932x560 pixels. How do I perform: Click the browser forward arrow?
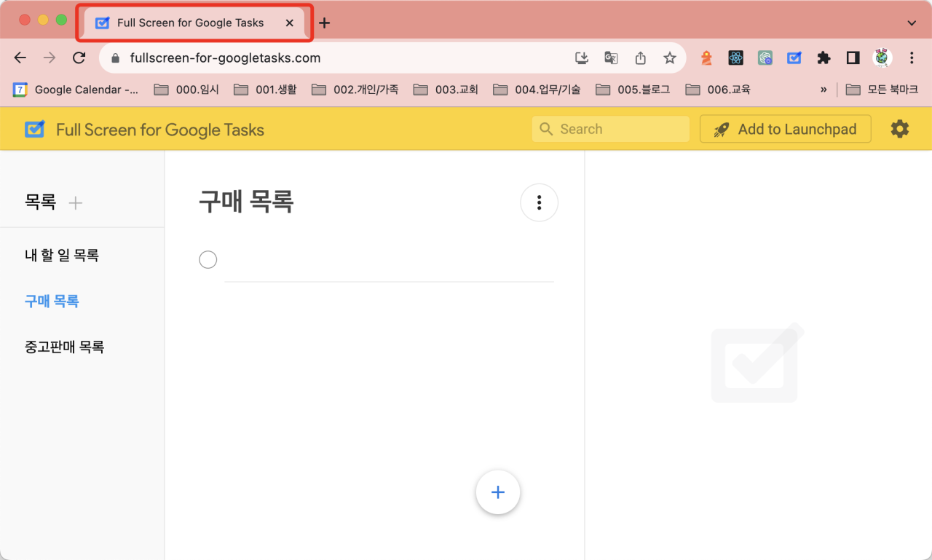[x=50, y=58]
